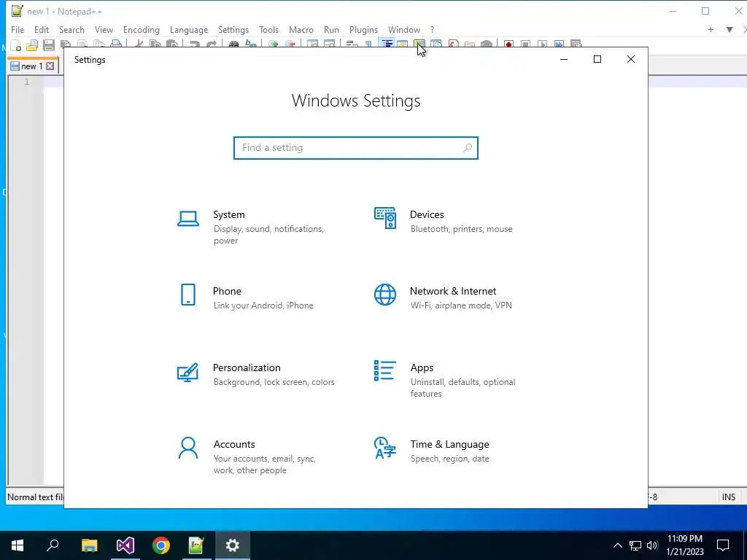Click Record macro red dot in Notepad++ toolbar
747x560 pixels.
508,44
